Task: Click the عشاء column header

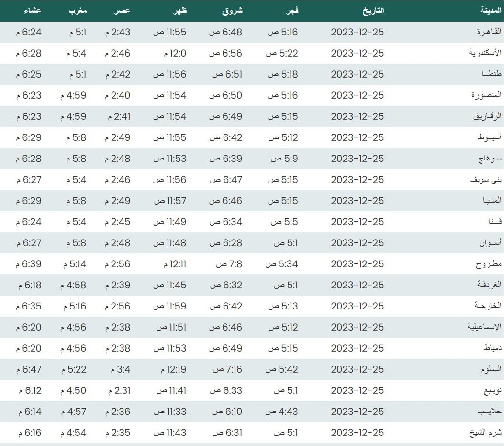Action: [32, 11]
